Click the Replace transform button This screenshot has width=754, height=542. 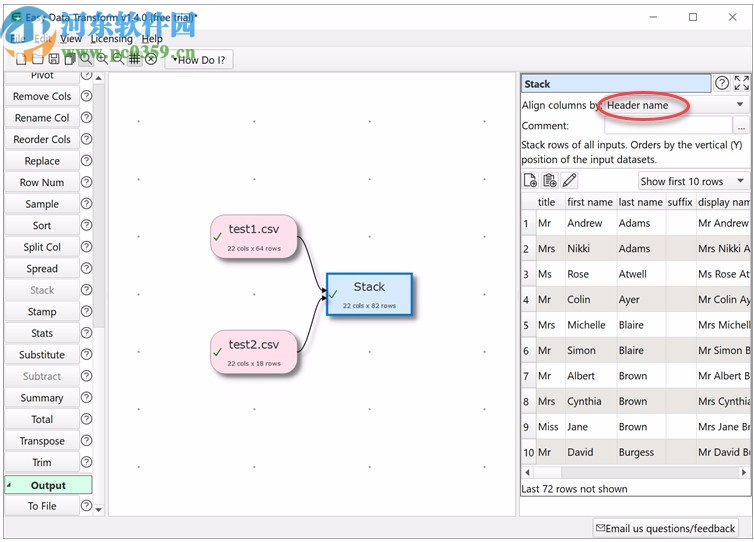(x=42, y=161)
